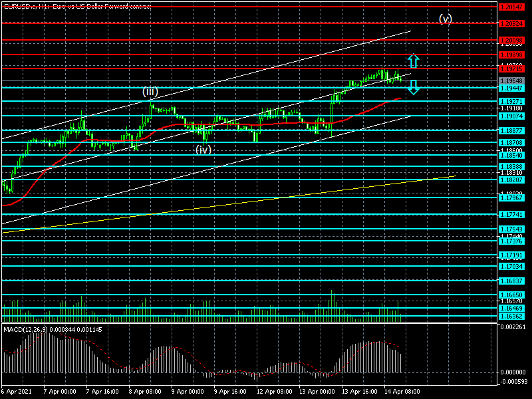Viewport: 532px width, 399px height.
Task: Select the 1.18388 cyan price label
Action: [511, 167]
